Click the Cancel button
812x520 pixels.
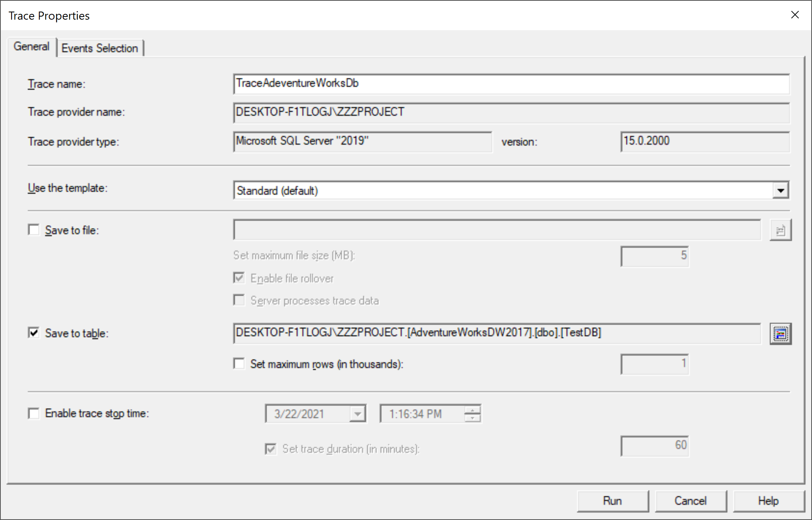690,501
